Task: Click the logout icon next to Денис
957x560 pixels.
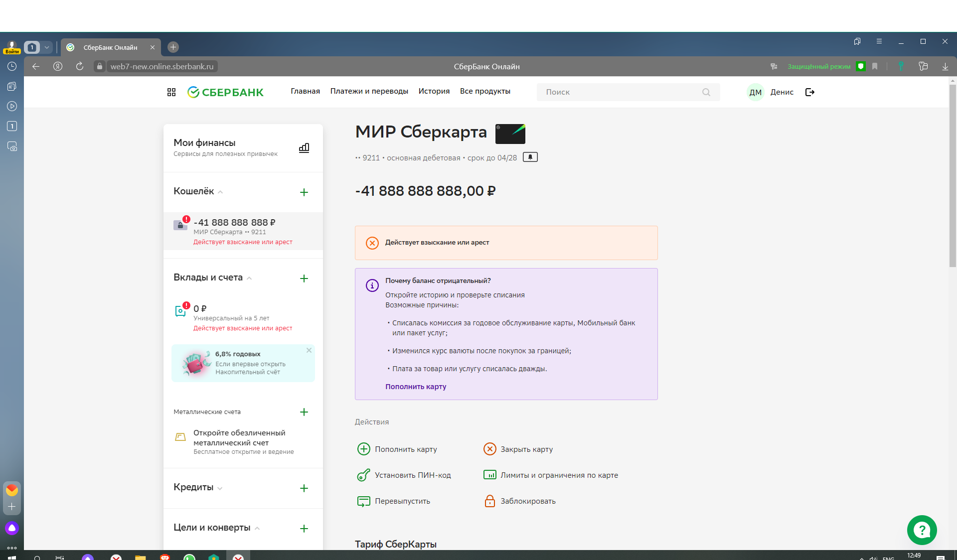Action: [810, 92]
